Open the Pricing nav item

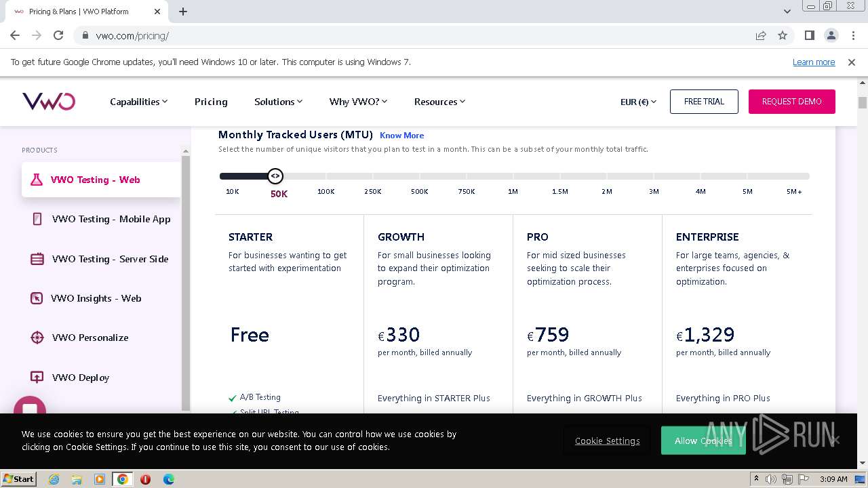pyautogui.click(x=211, y=102)
